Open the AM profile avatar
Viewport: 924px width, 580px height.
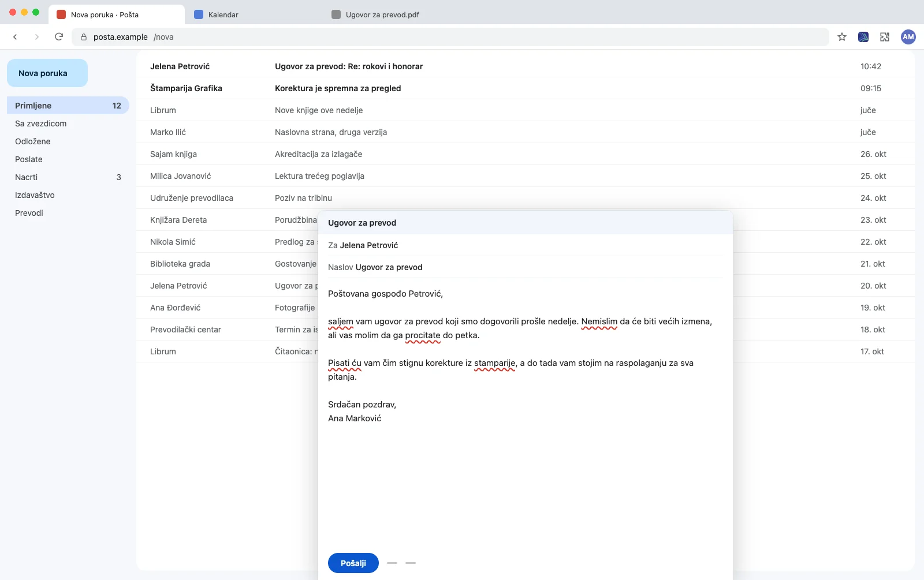click(x=908, y=37)
